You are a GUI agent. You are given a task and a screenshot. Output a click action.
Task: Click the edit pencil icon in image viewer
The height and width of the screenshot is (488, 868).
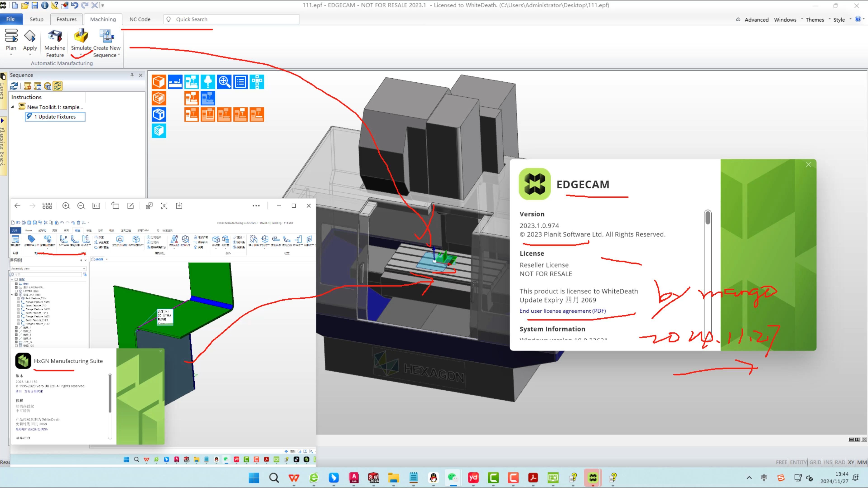click(x=130, y=206)
